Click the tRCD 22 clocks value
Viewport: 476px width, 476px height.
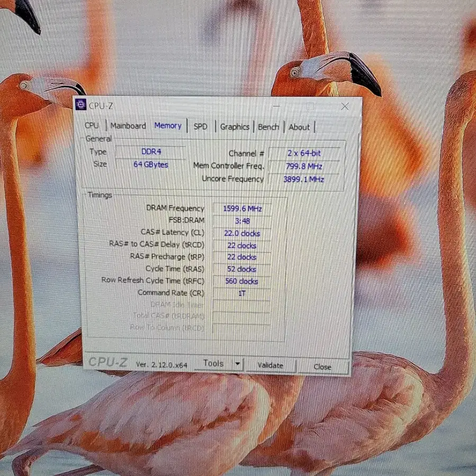tap(242, 246)
